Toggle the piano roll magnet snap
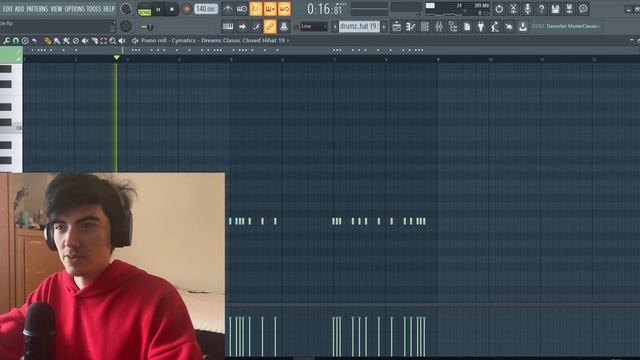 click(x=16, y=40)
